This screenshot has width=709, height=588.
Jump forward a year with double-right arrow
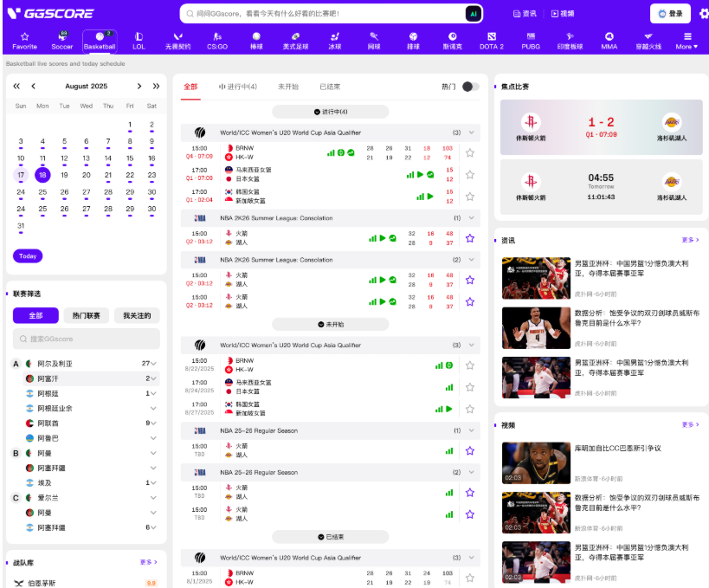156,86
